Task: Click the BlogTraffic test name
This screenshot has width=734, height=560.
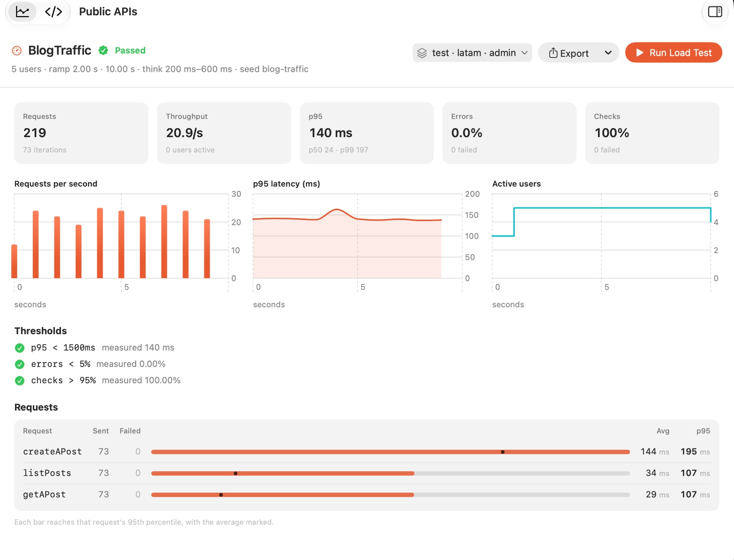Action: click(60, 50)
